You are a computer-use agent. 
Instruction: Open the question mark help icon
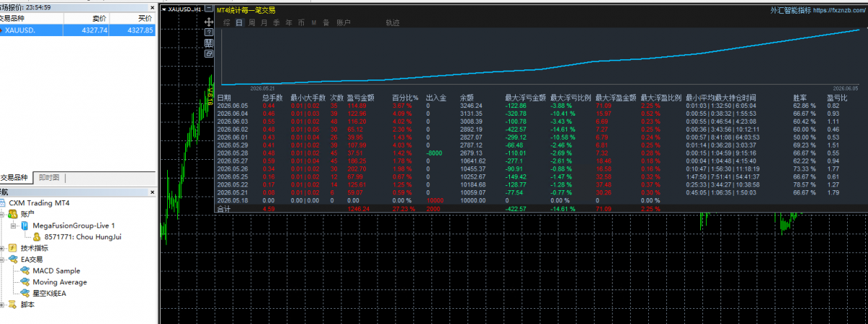(209, 33)
